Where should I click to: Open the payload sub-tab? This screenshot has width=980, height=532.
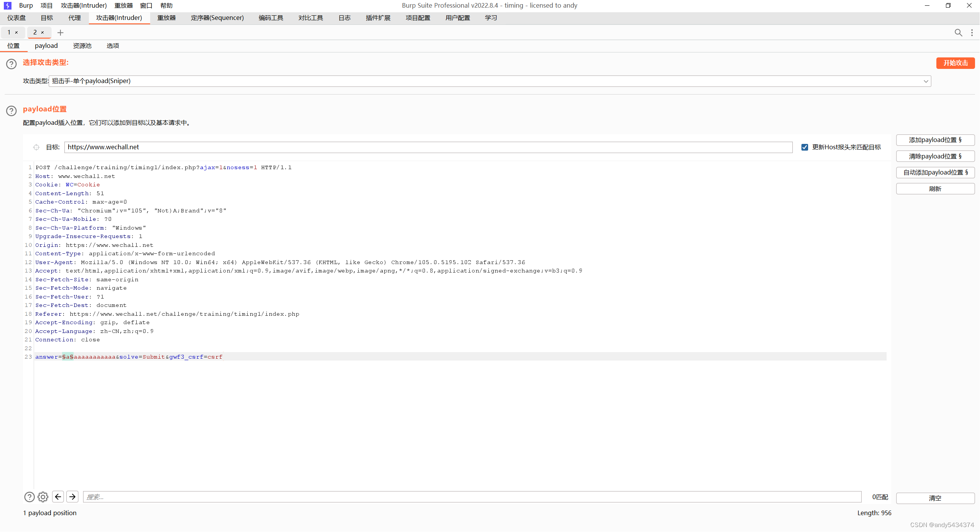46,46
